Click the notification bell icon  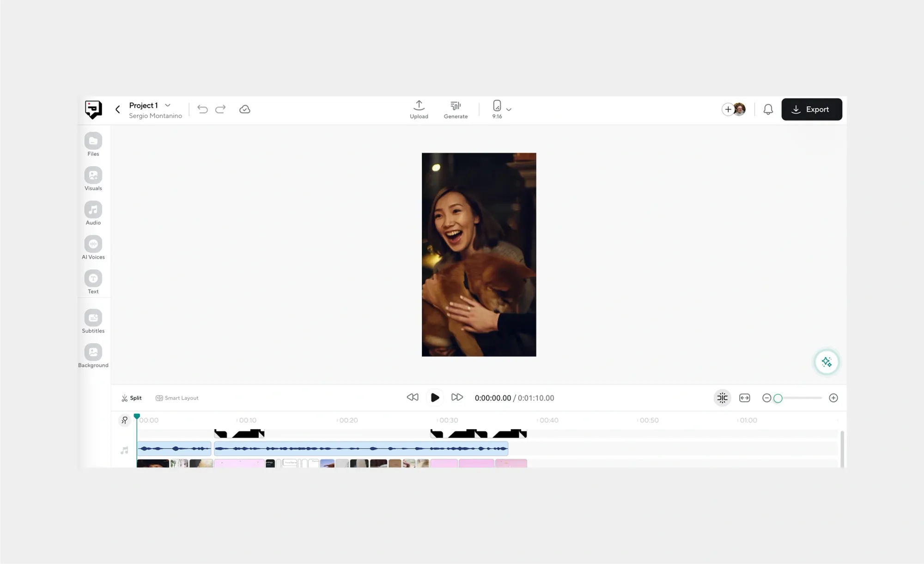(x=768, y=109)
